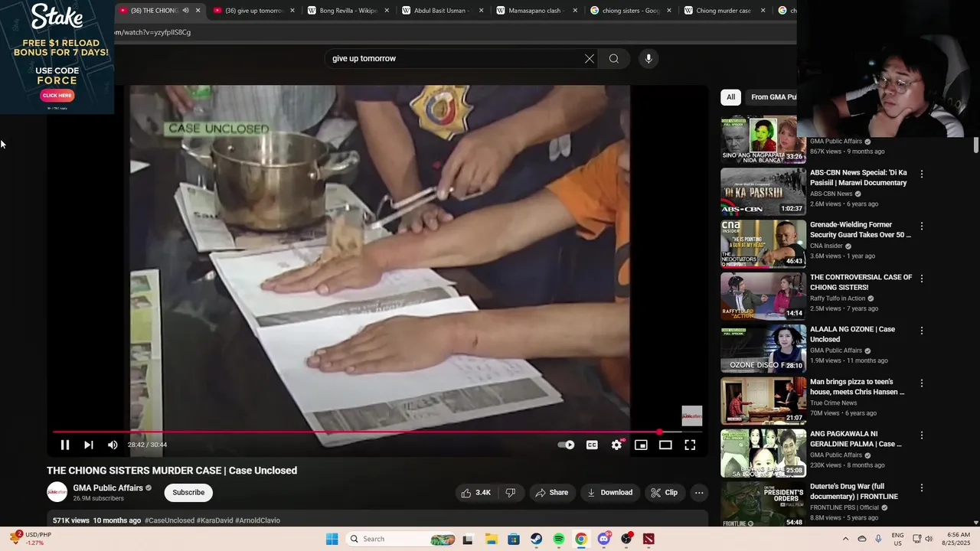Switch to the 'give up tomorrow' browser tab
The image size is (980, 551).
tap(254, 11)
